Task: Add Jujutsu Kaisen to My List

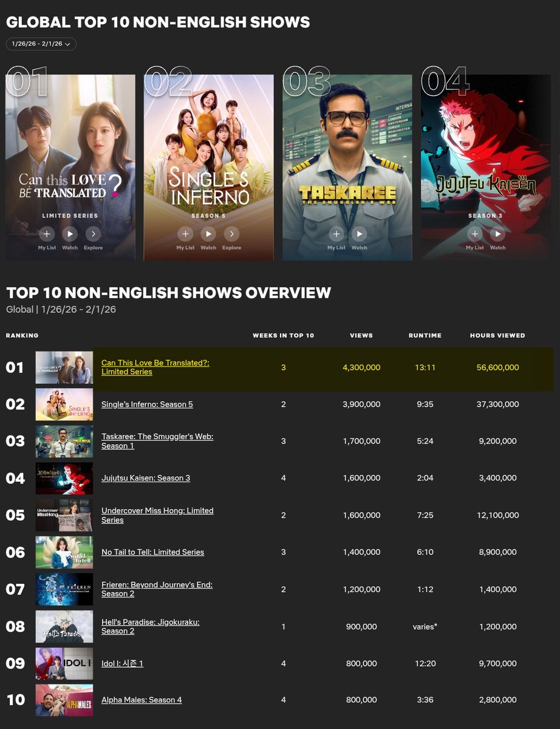Action: [474, 234]
